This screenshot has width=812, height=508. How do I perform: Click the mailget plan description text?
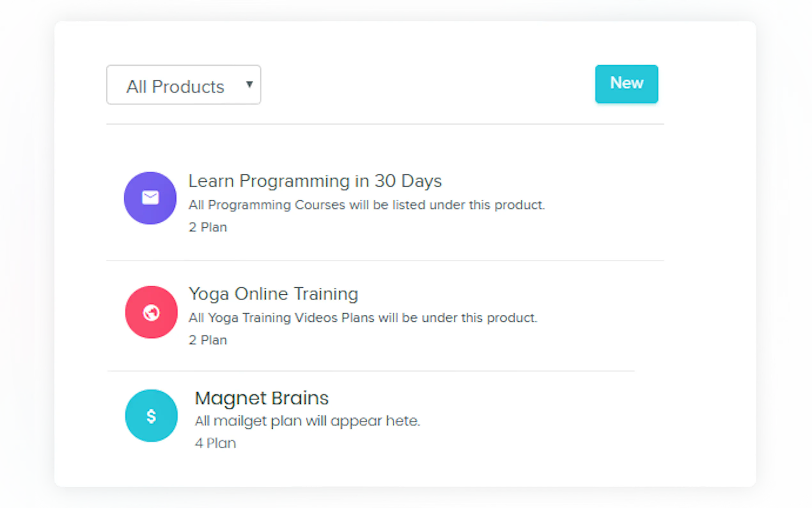tap(307, 421)
